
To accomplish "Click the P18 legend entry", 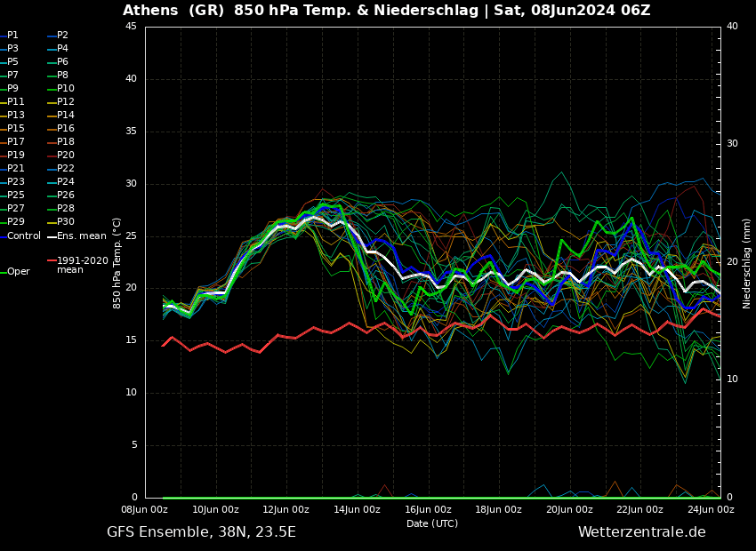I will [x=65, y=142].
